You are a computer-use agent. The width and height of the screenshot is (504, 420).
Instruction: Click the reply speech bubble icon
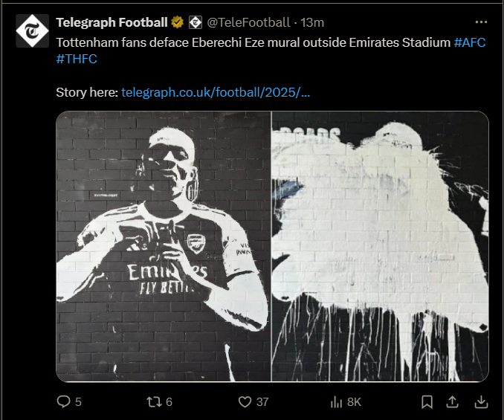tap(64, 402)
